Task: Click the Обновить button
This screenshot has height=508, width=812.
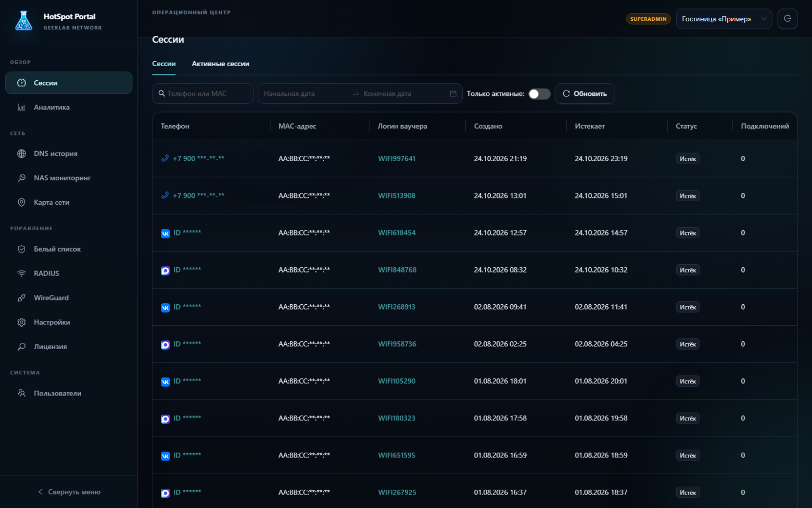Action: pos(585,94)
